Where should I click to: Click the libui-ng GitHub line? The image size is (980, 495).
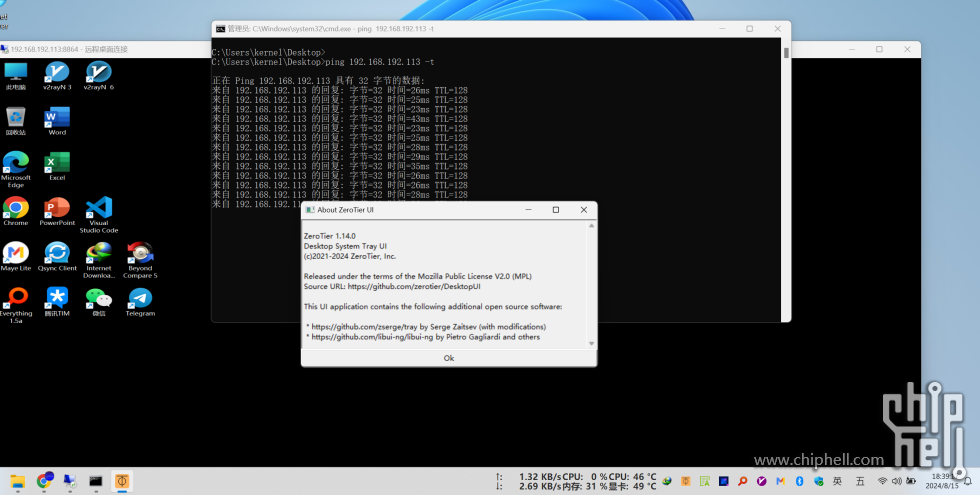423,337
